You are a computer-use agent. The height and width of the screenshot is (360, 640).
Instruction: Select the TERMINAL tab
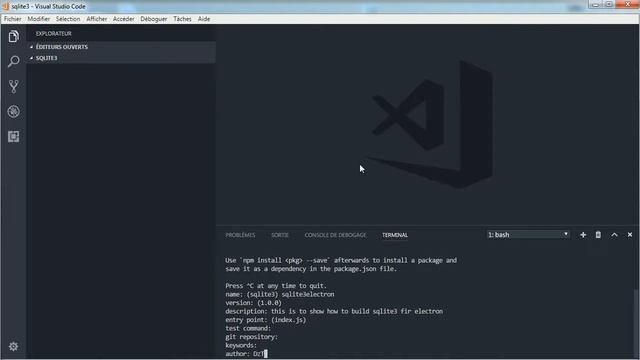click(x=395, y=235)
